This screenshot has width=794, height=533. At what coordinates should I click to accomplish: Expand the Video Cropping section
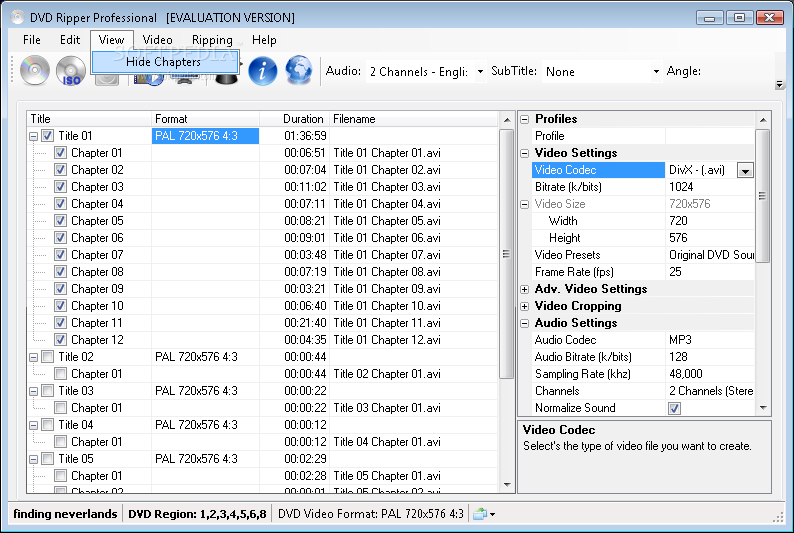(525, 306)
